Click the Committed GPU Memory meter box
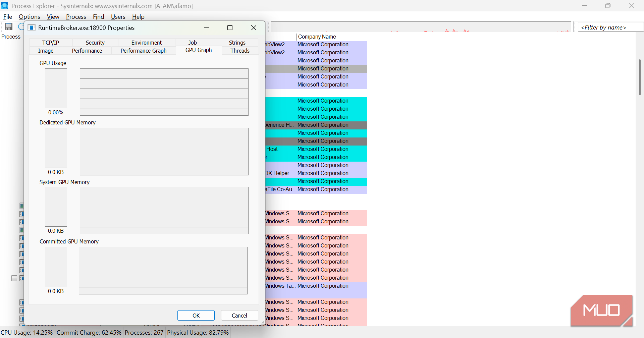Screen dimensions: 644x338 click(56, 267)
